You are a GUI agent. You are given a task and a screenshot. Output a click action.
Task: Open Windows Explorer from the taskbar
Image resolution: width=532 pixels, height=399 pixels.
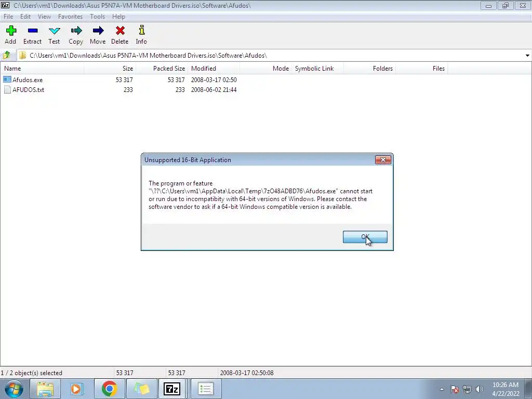(45, 389)
